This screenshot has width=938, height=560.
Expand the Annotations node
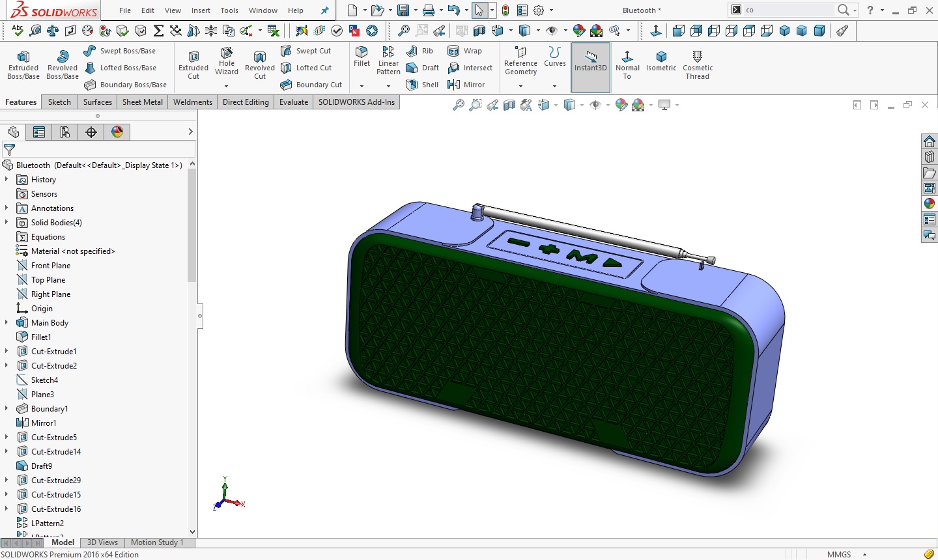pos(7,208)
